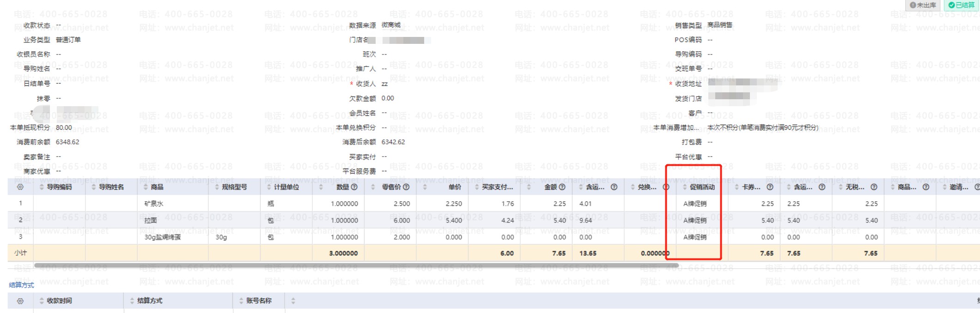Open column settings gear in settlement table
Screen dimensions: 980x313
[x=20, y=301]
